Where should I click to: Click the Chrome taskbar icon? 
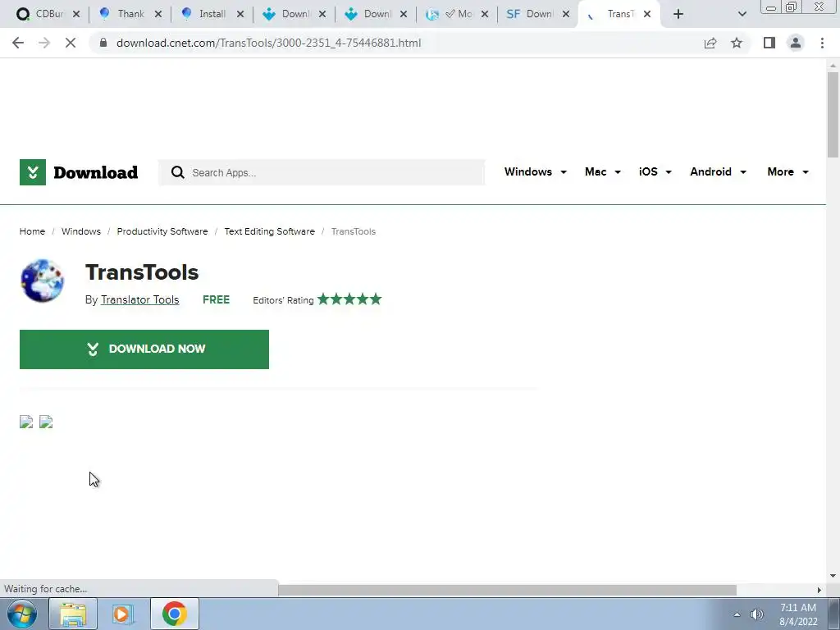pos(174,614)
